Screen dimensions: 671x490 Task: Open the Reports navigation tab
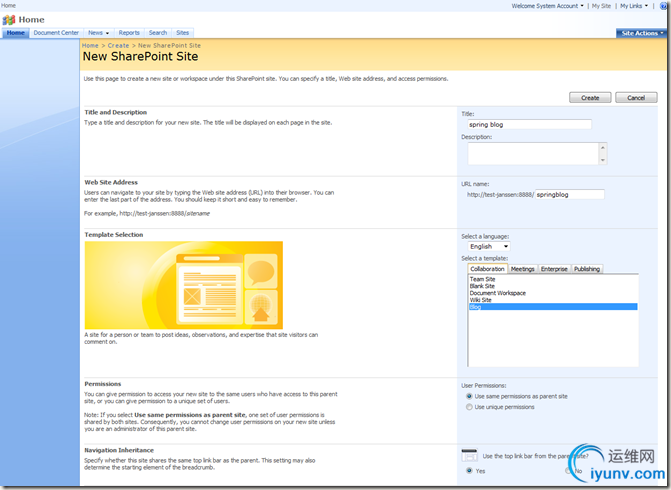[x=129, y=33]
